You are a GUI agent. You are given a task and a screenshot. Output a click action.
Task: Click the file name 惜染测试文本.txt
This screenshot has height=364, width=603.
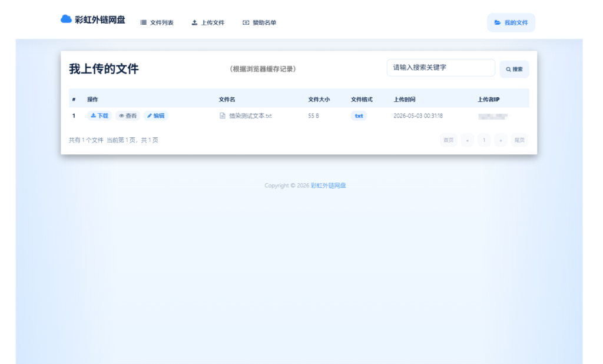(250, 116)
